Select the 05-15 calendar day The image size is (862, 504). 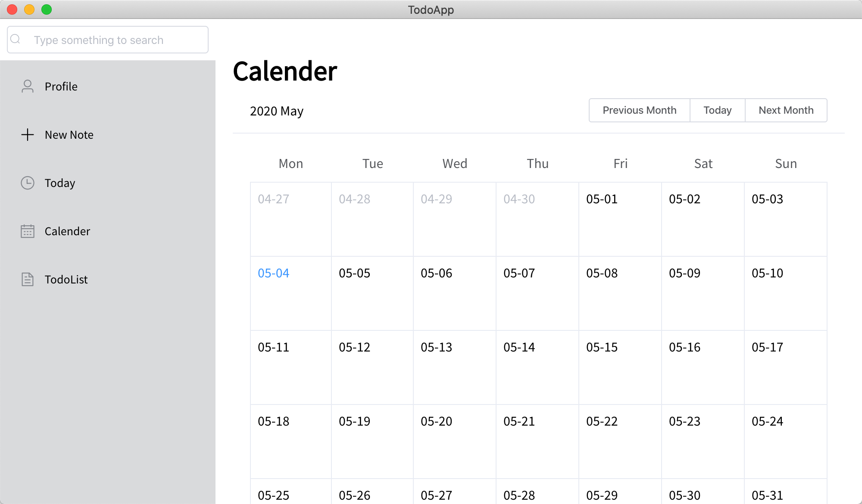coord(620,367)
